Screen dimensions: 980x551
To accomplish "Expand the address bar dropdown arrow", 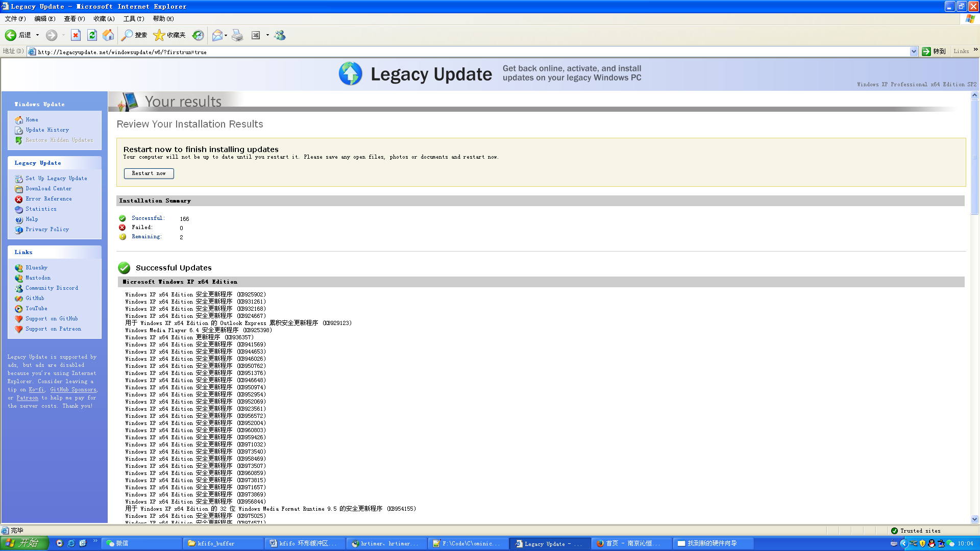I will point(914,52).
